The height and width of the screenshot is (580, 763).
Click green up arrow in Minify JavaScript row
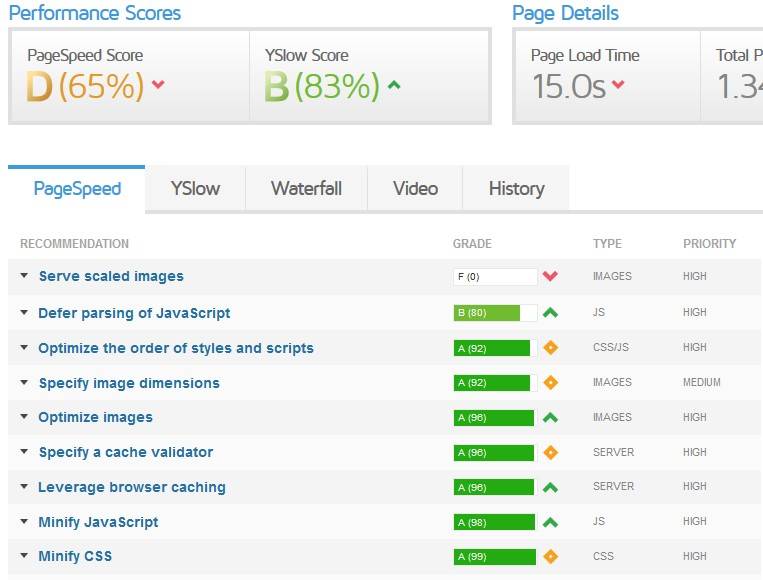click(x=550, y=523)
